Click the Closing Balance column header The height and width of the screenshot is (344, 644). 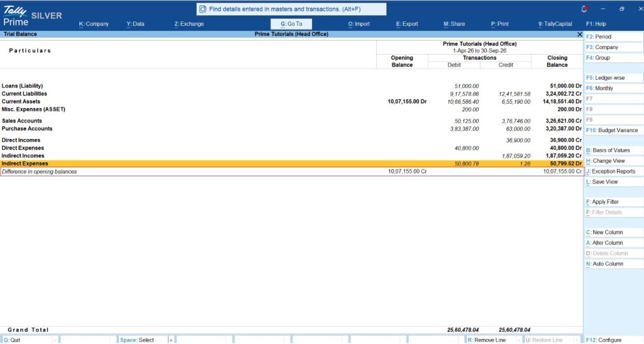[557, 61]
